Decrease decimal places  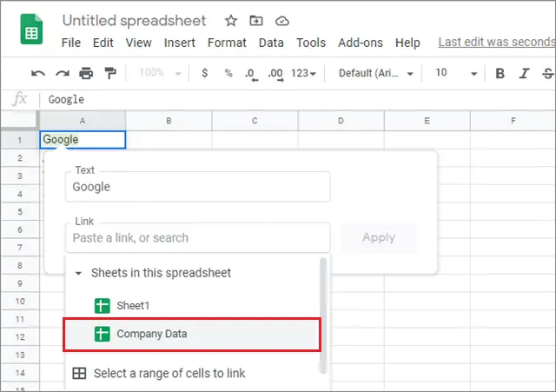tap(251, 75)
